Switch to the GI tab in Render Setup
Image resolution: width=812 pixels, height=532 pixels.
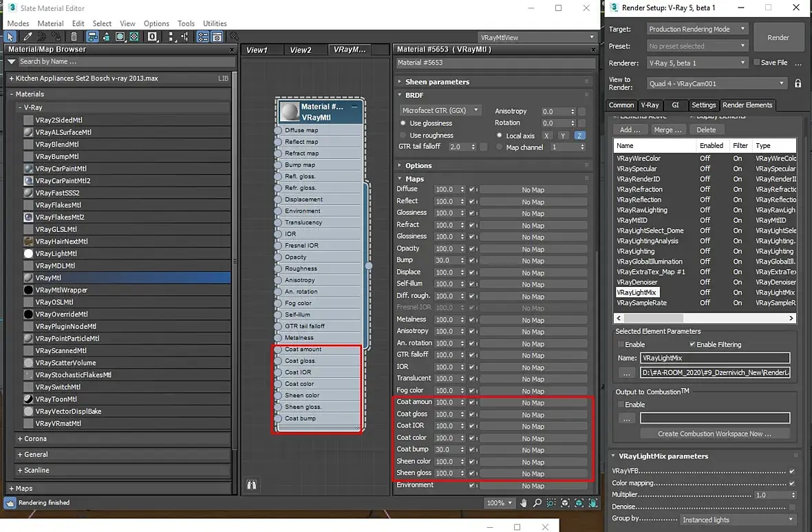click(675, 105)
